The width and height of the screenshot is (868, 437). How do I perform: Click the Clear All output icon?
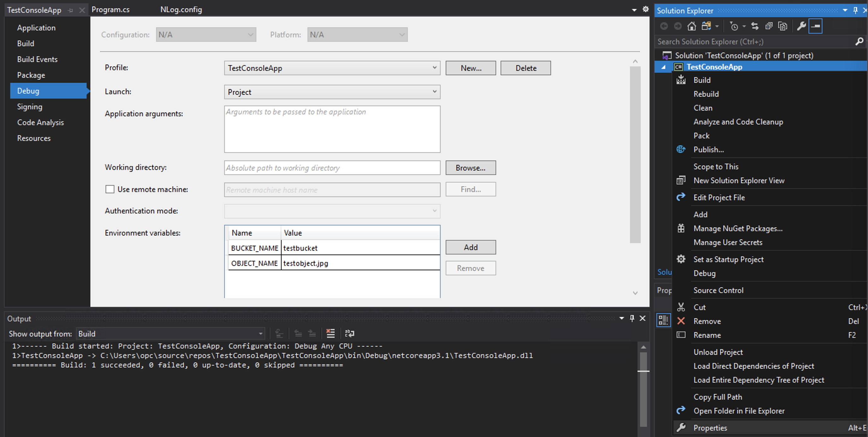330,333
